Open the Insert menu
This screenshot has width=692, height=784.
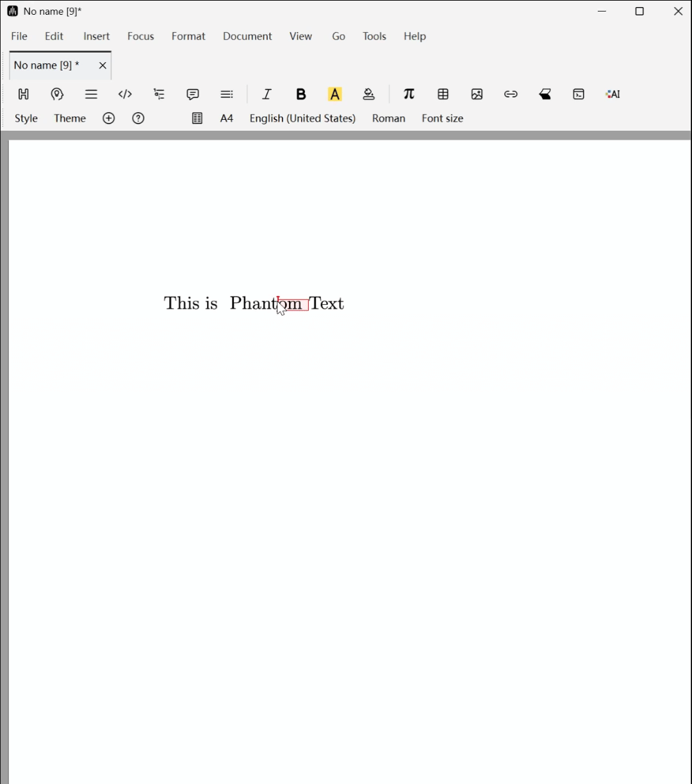pos(96,37)
